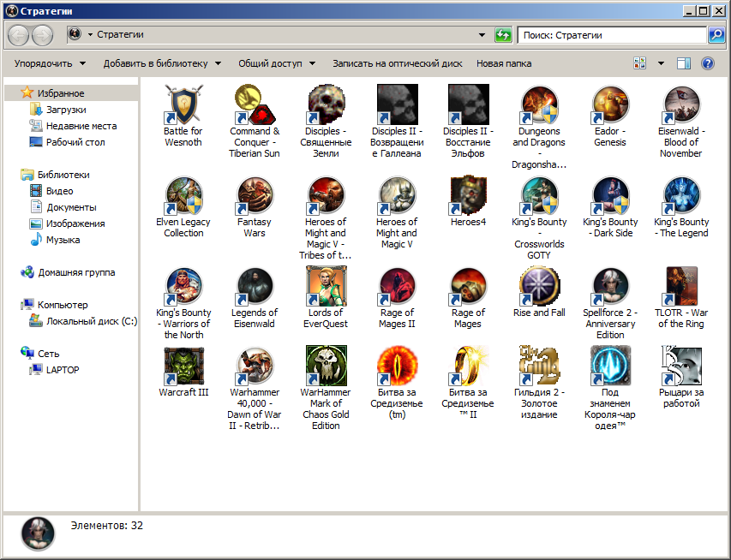Select Eisenwald - Blood of November shortcut
Image resolution: width=731 pixels, height=560 pixels.
(681, 121)
